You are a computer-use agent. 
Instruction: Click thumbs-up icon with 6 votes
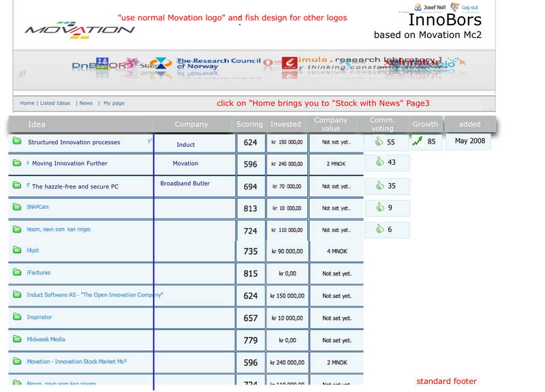379,229
